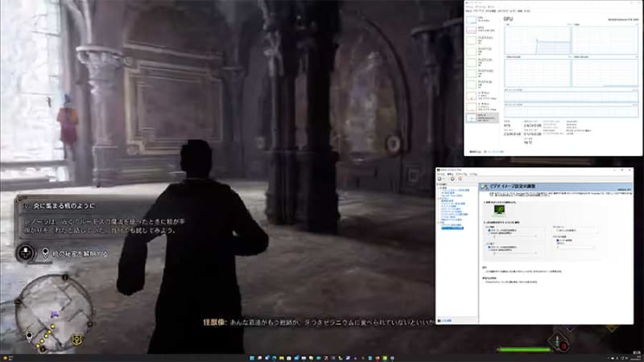Open NVIDIA Control Panel Edit menu

[450, 174]
